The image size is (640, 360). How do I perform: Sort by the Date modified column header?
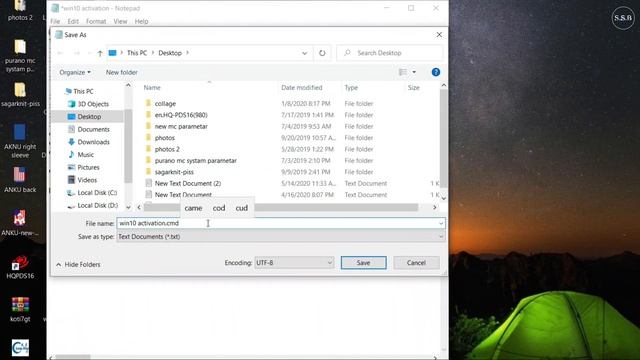coord(302,87)
